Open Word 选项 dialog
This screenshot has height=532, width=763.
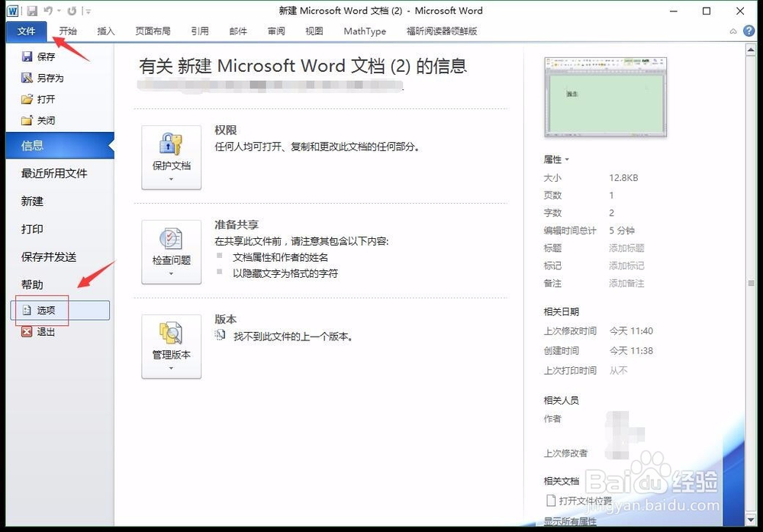point(60,310)
